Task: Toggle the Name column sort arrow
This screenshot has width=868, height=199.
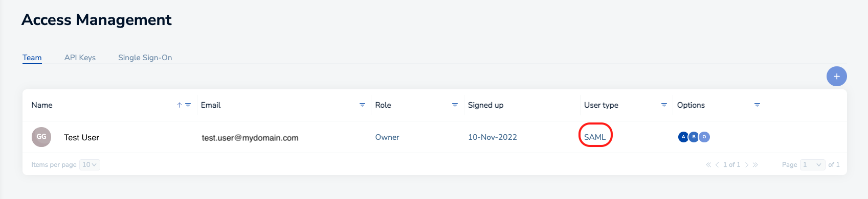Action: tap(180, 105)
